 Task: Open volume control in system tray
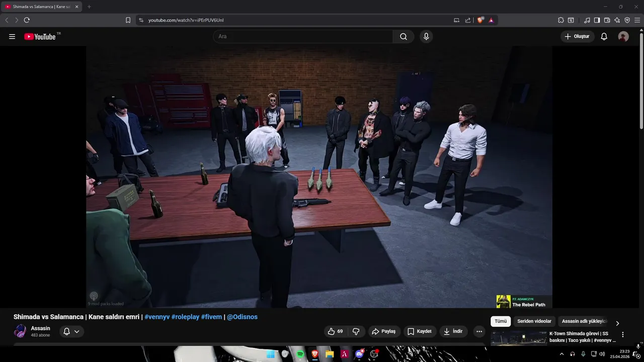[x=602, y=354]
